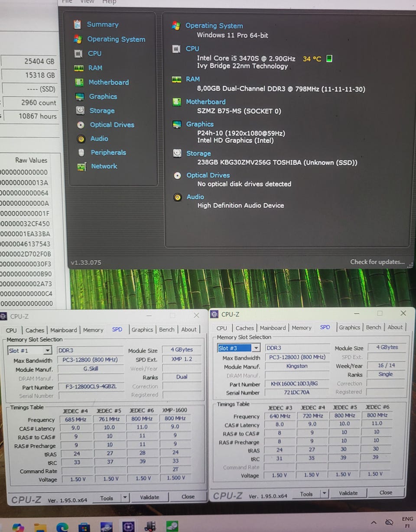Open About tab in right CPU-Z
416x532 pixels.
point(395,327)
